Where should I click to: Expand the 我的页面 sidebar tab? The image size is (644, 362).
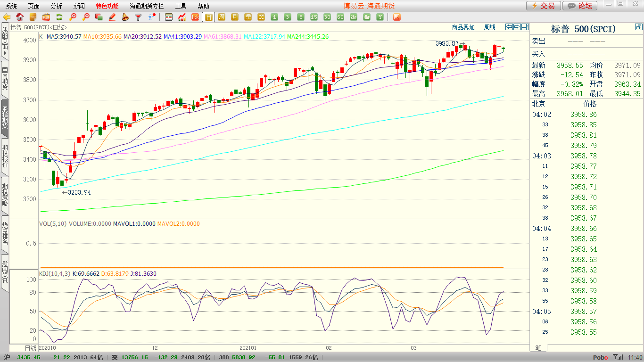[x=5, y=42]
